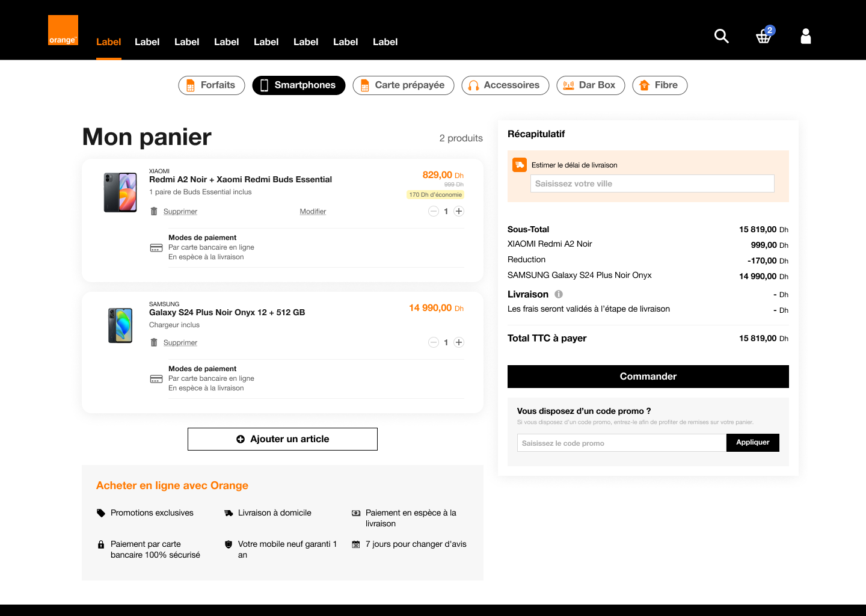
Task: Click the Galaxy S24 Plus phone thumbnail
Action: pos(120,325)
